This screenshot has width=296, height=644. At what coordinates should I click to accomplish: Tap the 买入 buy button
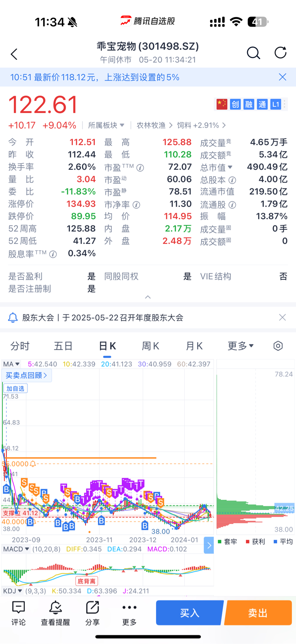190,613
